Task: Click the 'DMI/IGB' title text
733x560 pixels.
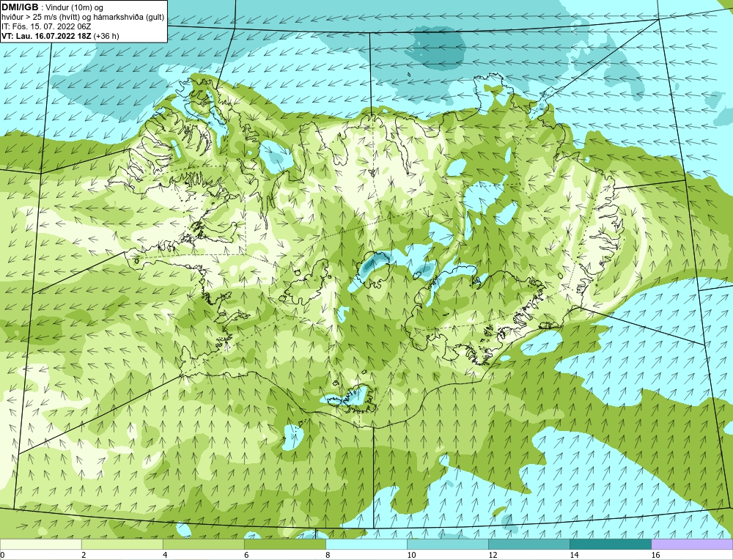Action: pyautogui.click(x=20, y=7)
